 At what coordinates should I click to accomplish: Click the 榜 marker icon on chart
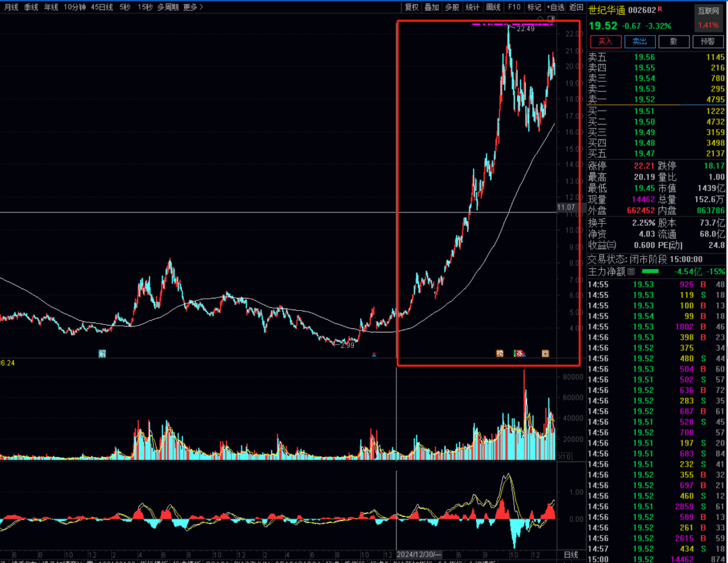tap(499, 353)
